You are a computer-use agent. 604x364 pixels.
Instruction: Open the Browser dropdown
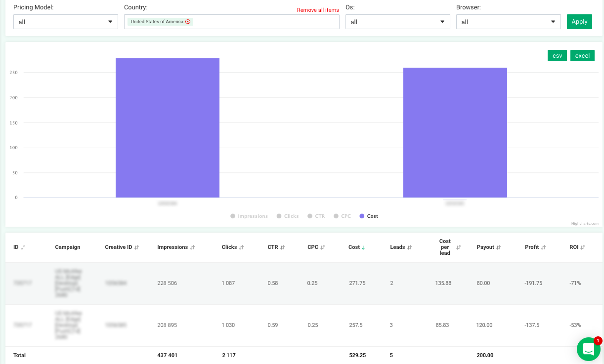(508, 22)
